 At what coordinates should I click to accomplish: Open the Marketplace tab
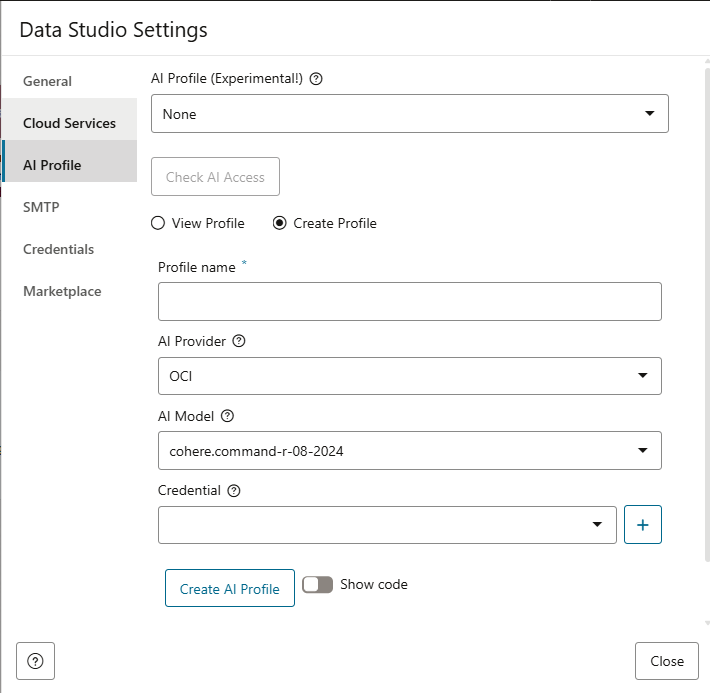[62, 291]
